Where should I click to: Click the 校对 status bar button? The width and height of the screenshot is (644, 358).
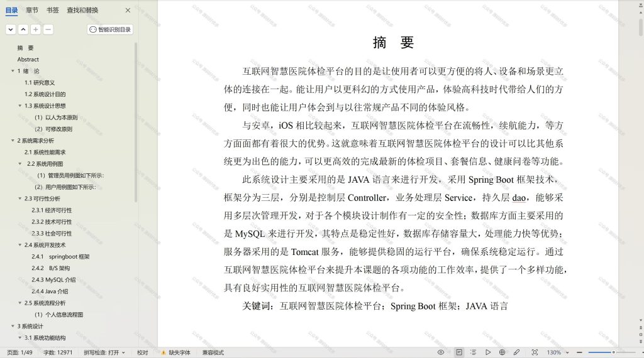(143, 353)
